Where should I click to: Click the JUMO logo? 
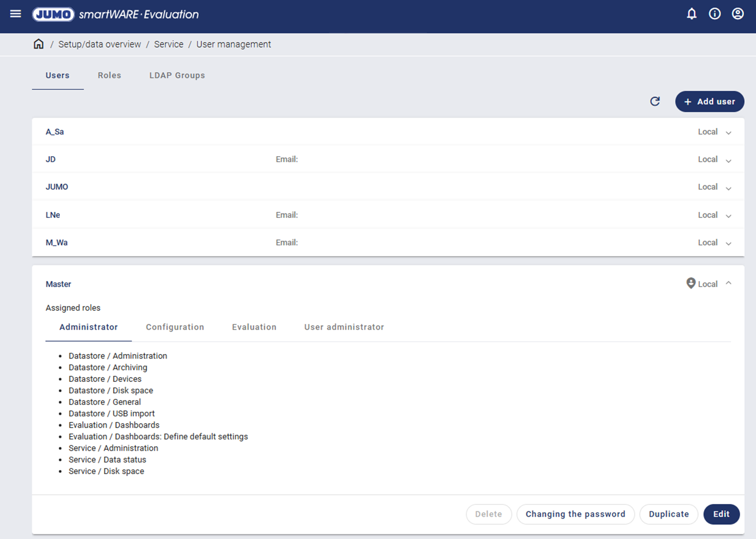[x=54, y=14]
